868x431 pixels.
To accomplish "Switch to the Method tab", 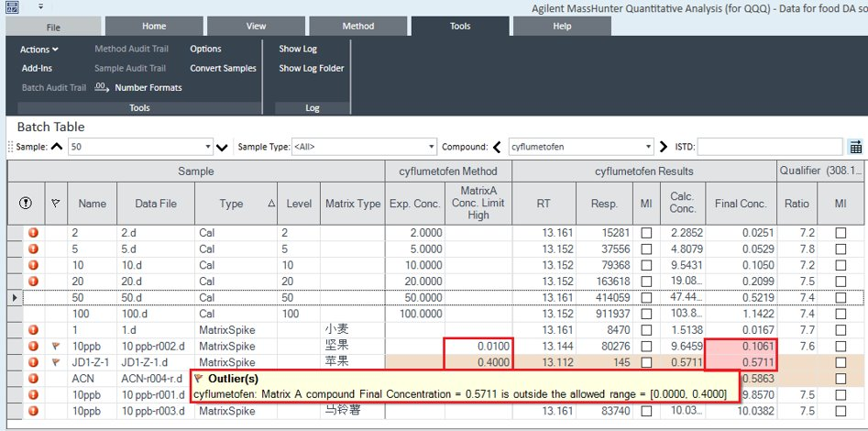I will [358, 26].
